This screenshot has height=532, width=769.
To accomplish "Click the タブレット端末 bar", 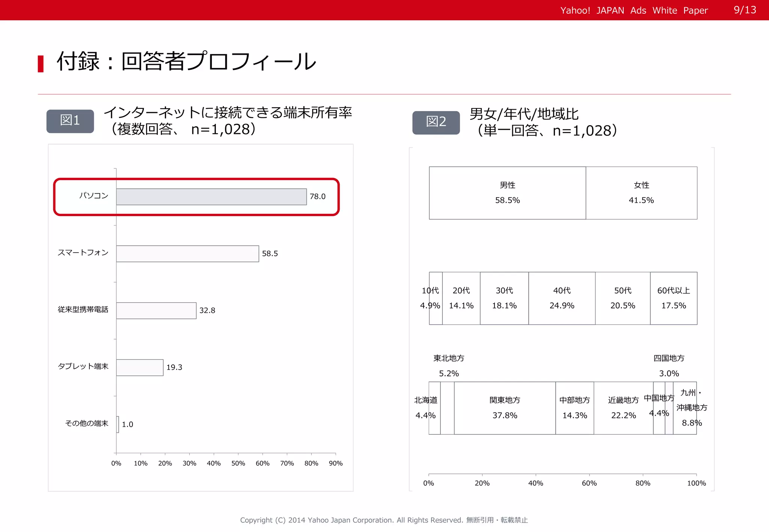I will (x=140, y=368).
